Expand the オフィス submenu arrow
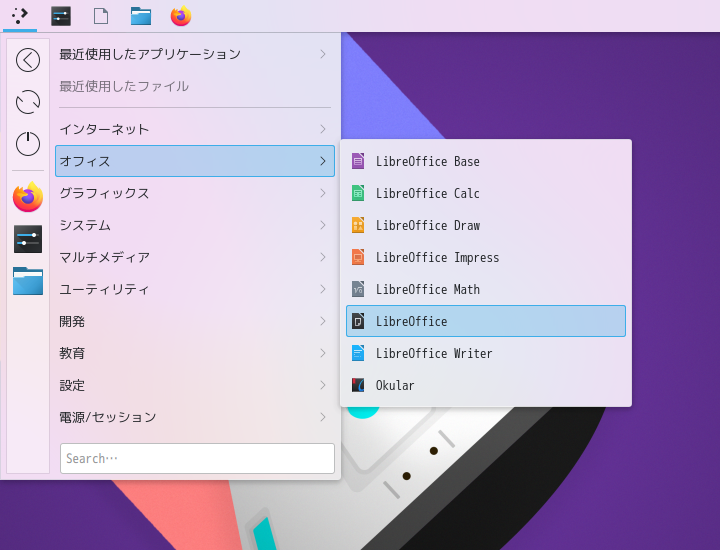 [x=323, y=161]
